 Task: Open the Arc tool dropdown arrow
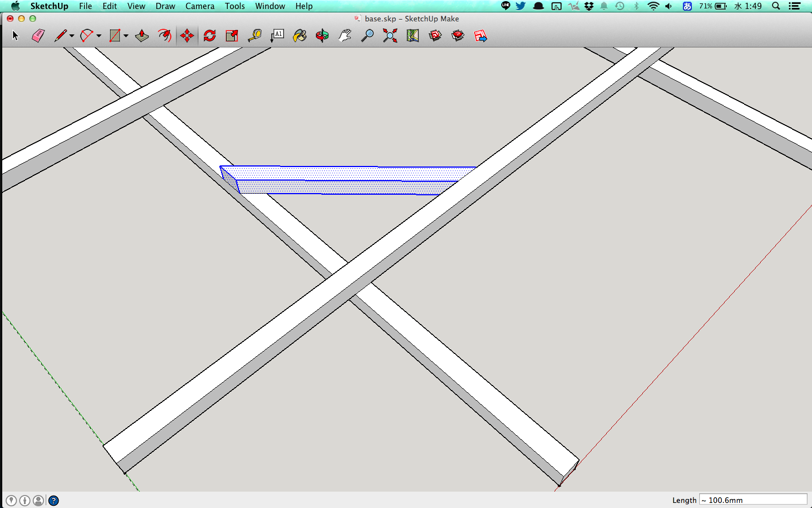(99, 36)
